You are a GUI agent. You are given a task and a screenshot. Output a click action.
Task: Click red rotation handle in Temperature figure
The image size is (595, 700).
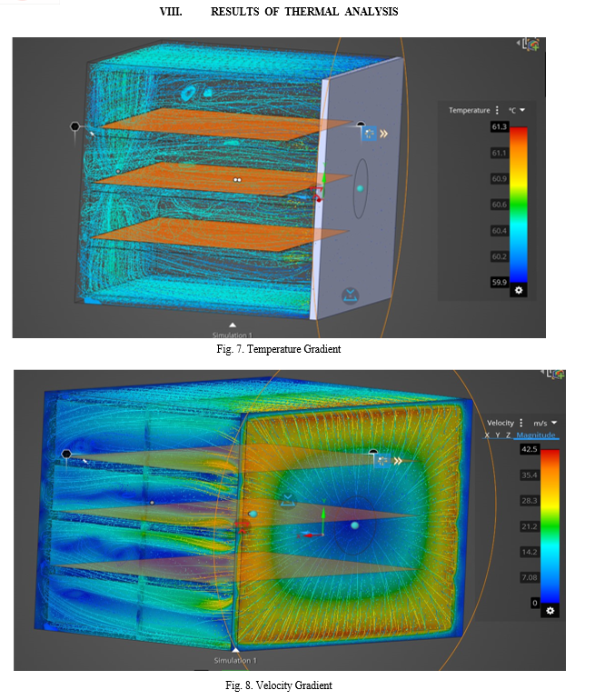tap(318, 196)
